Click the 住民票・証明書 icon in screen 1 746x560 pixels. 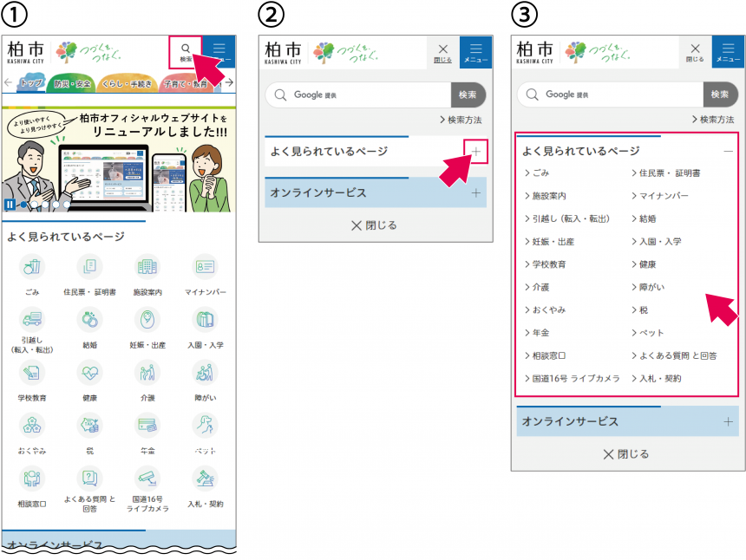coord(89,267)
